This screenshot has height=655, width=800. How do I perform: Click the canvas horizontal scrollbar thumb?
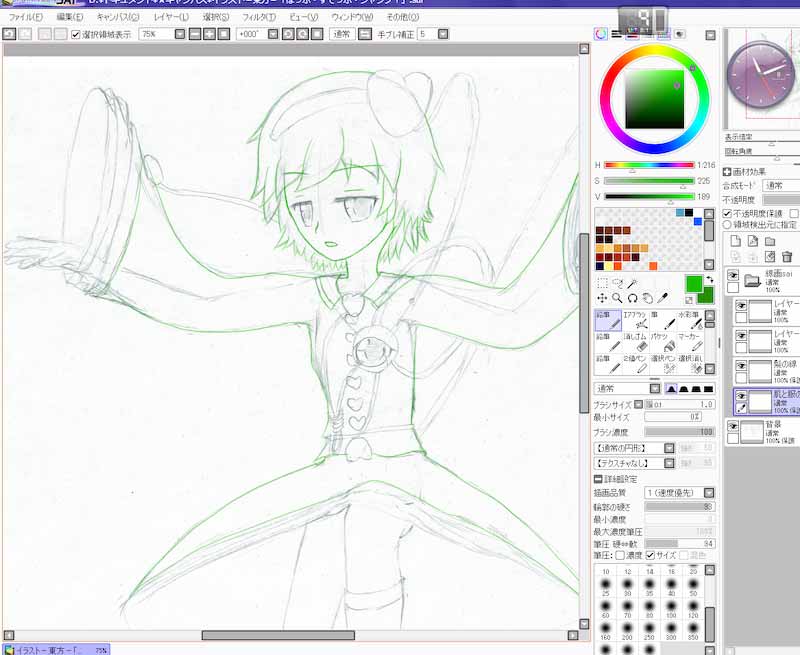click(x=278, y=635)
